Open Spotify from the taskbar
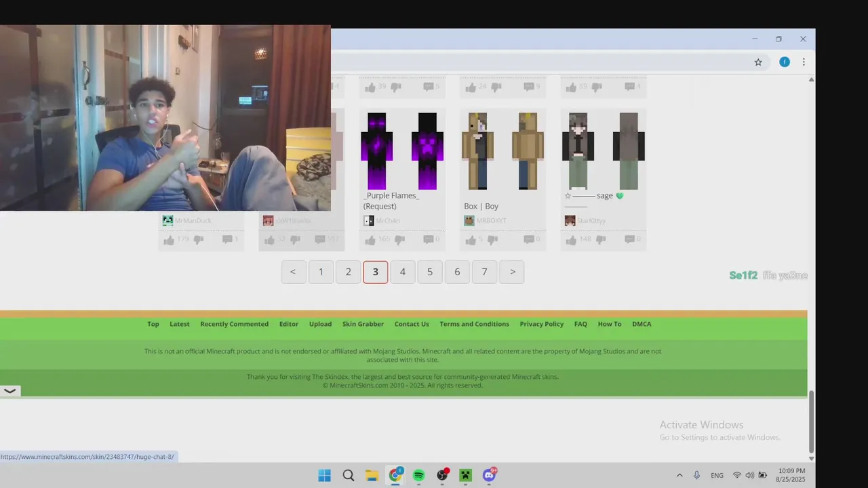The width and height of the screenshot is (868, 488). click(418, 475)
